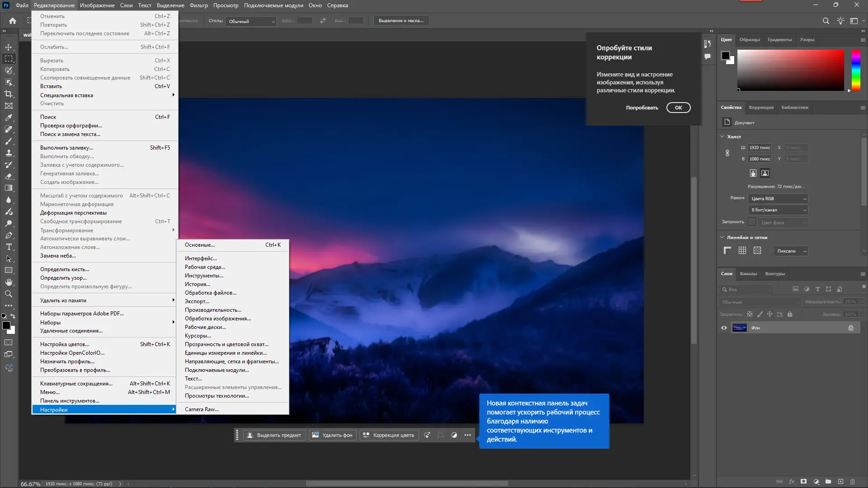Toggle the canvas width-height link icon
This screenshot has height=488, width=868.
click(x=727, y=153)
